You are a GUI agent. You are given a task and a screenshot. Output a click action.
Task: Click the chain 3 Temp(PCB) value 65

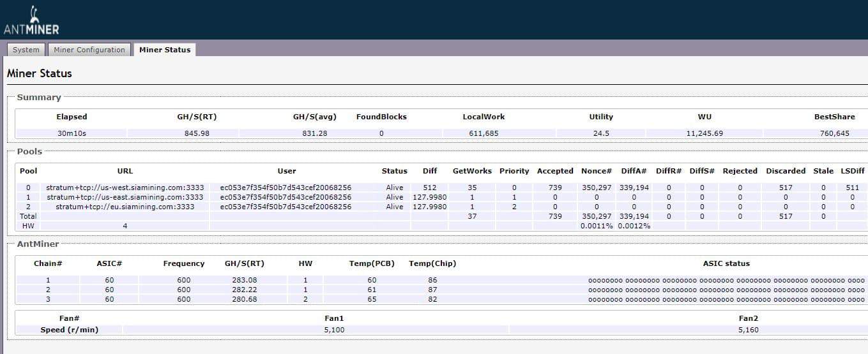pyautogui.click(x=372, y=299)
